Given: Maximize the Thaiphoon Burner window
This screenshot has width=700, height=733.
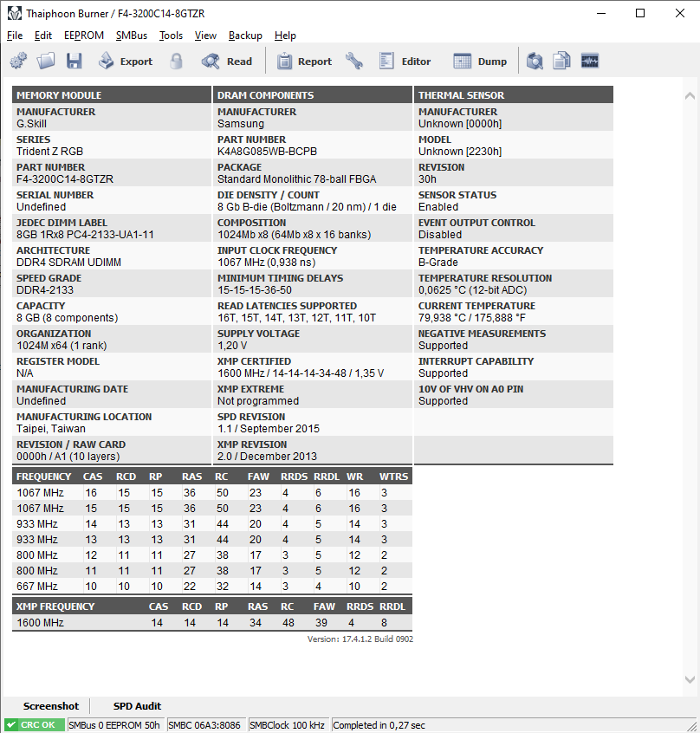Looking at the screenshot, I should pos(640,13).
